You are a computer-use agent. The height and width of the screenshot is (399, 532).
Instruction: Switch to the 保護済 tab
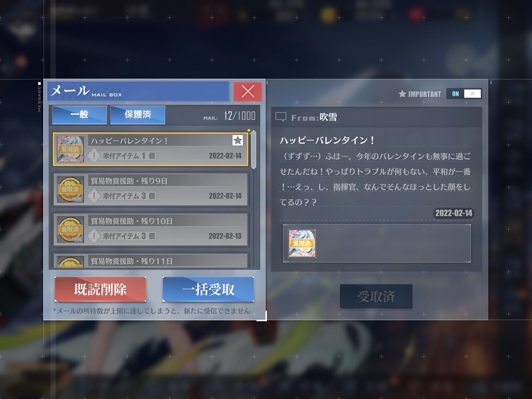tap(138, 115)
